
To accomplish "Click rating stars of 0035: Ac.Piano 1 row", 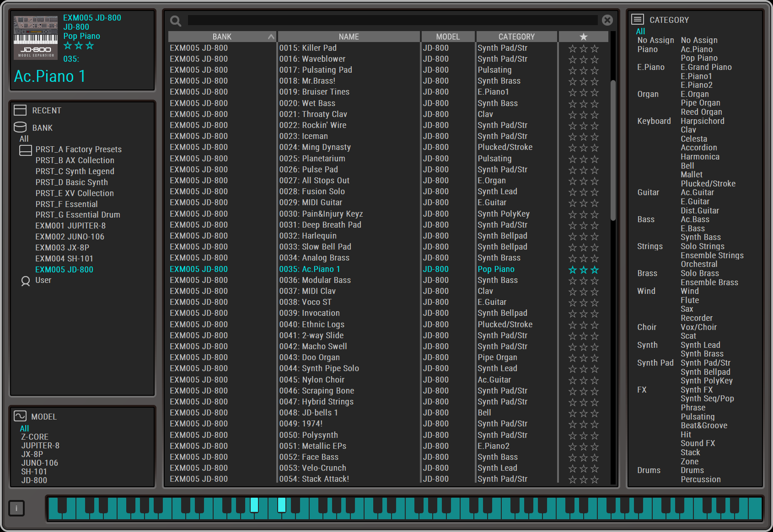I will tap(583, 270).
